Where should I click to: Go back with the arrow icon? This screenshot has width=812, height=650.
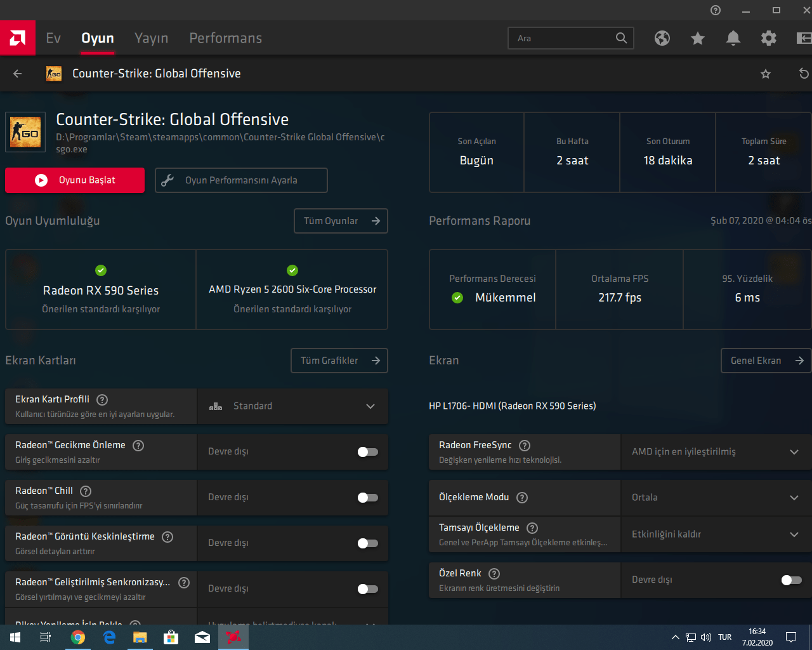[18, 74]
